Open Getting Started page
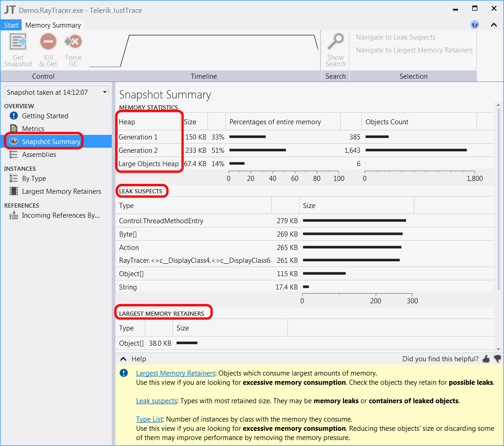Image resolution: width=504 pixels, height=446 pixels. coord(45,116)
